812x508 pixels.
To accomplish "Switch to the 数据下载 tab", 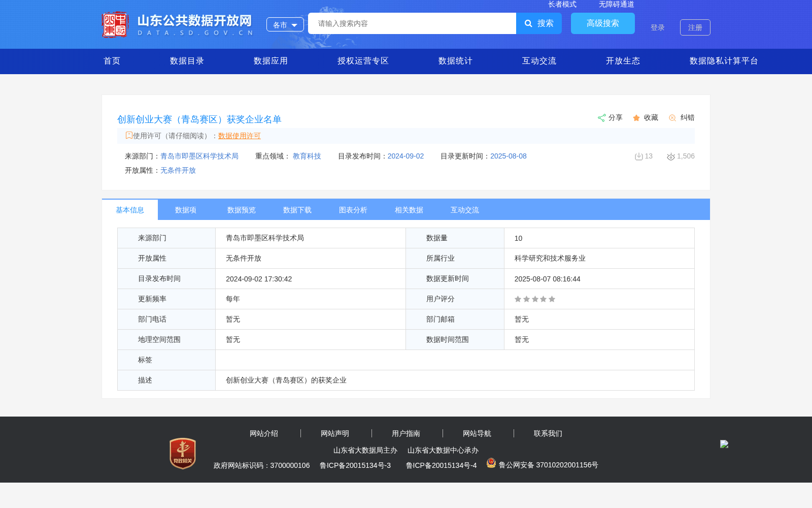I will click(297, 210).
